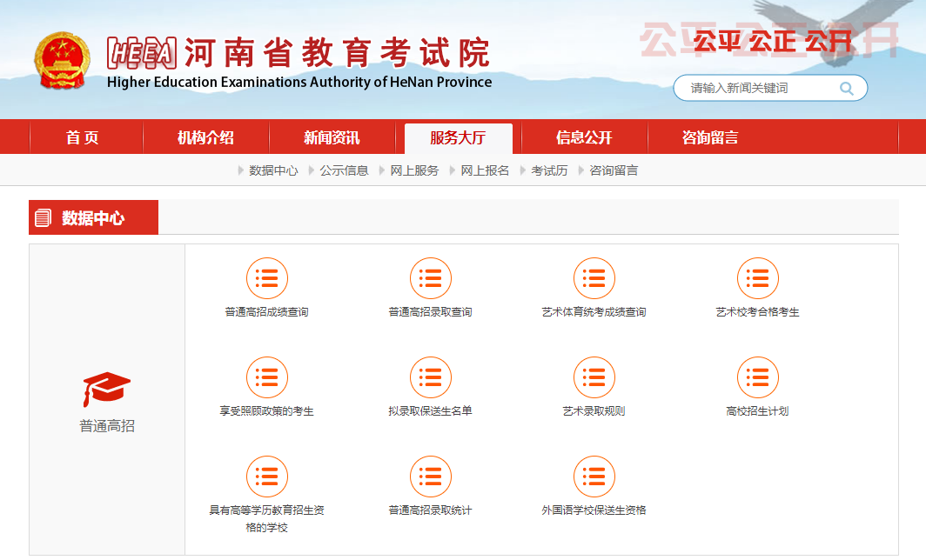Click the 外国语学校保送生资格 list icon
This screenshot has width=926, height=560.
point(594,477)
